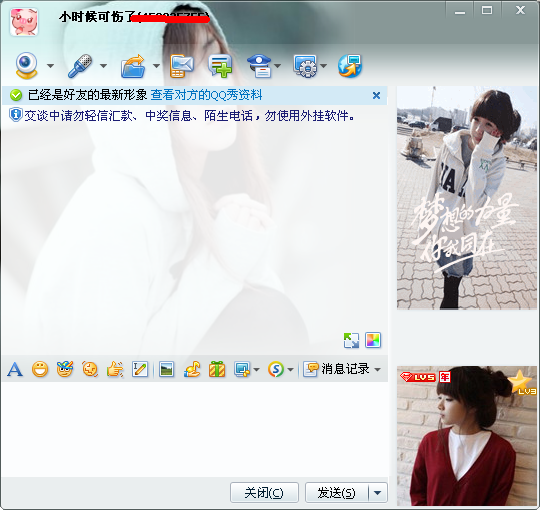
Task: Toggle the chat area expand arrows icon
Action: [351, 340]
